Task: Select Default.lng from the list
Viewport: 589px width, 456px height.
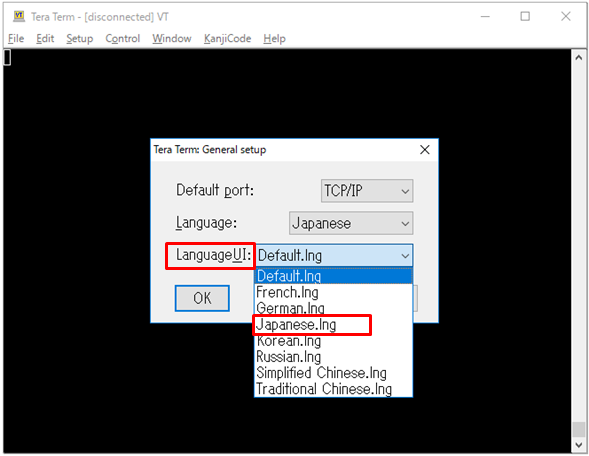Action: [333, 276]
